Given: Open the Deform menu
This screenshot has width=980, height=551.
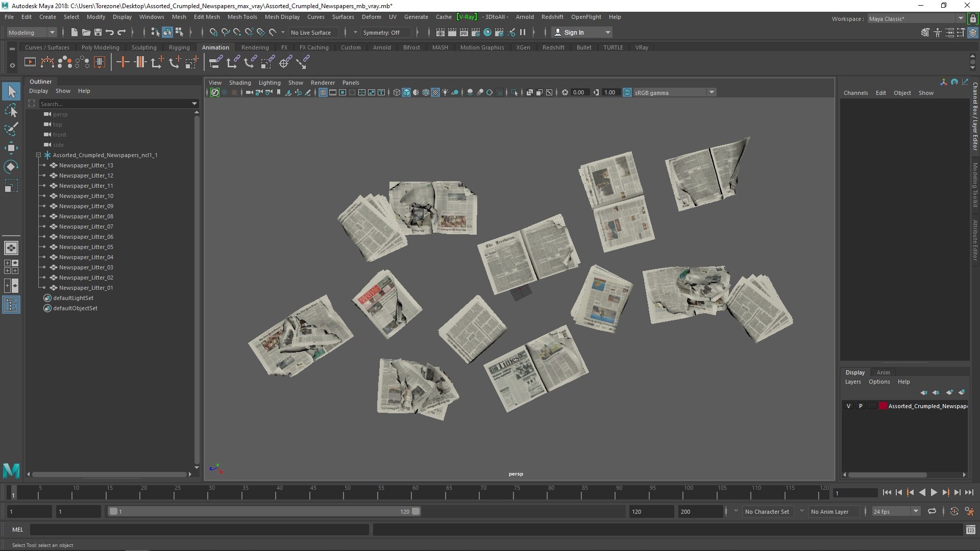Looking at the screenshot, I should click(x=371, y=17).
